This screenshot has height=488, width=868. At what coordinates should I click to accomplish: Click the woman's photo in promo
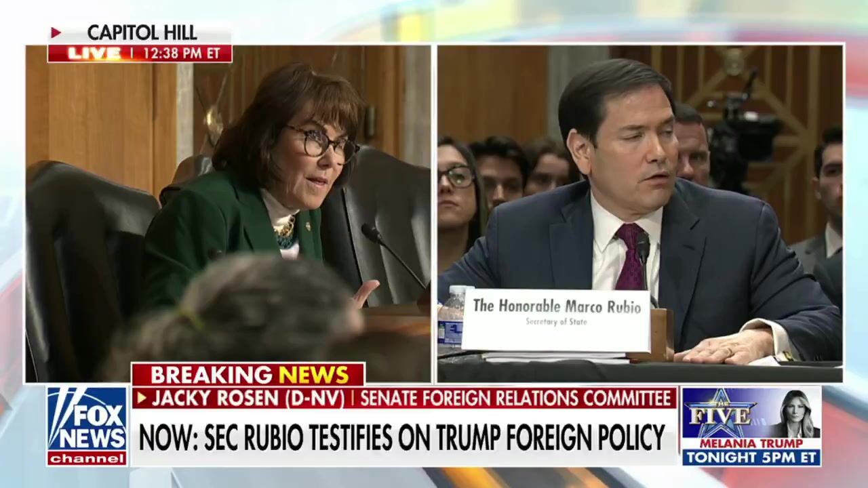pos(797,414)
